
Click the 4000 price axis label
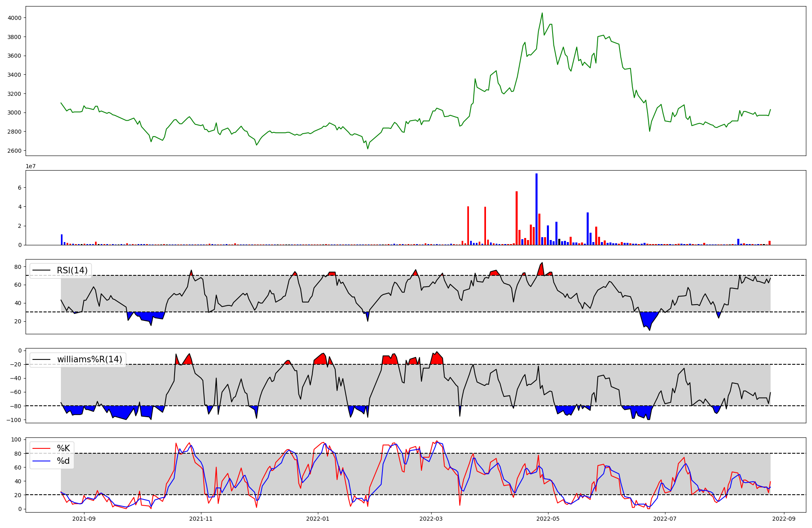click(x=15, y=18)
